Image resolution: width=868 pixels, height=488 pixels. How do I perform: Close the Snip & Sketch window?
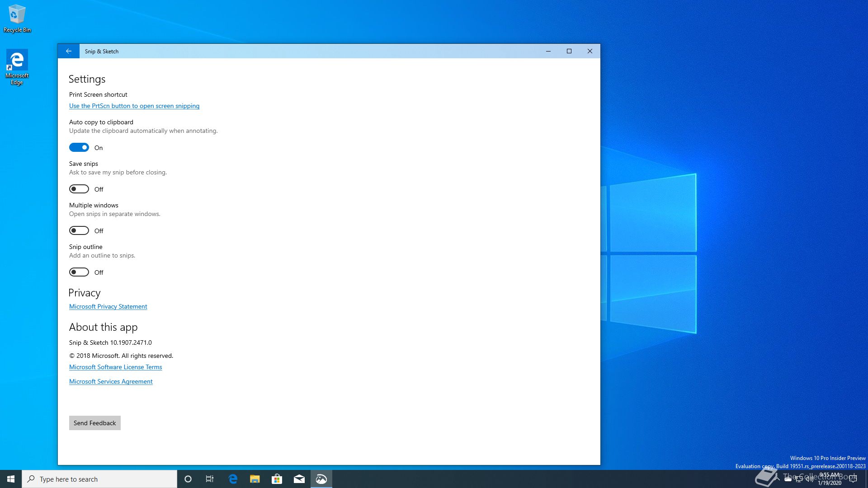pos(590,51)
